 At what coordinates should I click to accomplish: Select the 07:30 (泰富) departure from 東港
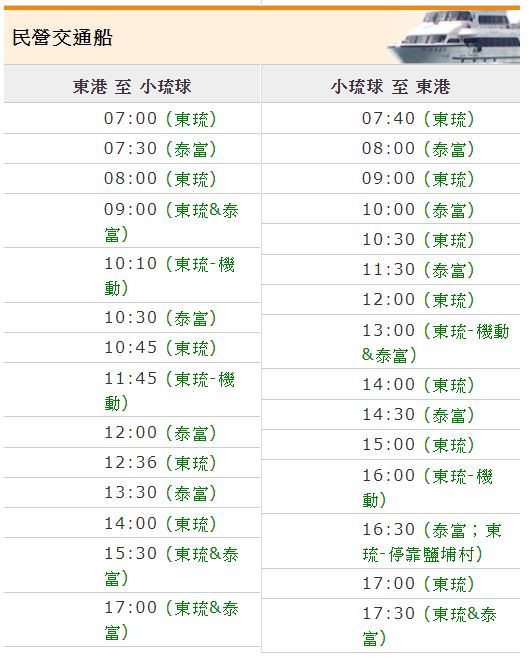(160, 149)
